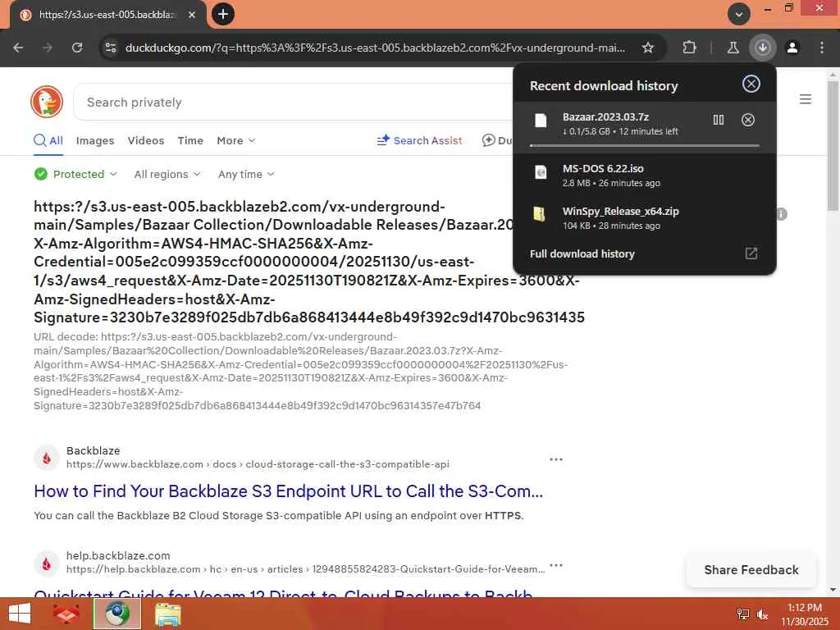
Task: Cancel the Bazaar.2023.03.7z download
Action: [x=748, y=120]
